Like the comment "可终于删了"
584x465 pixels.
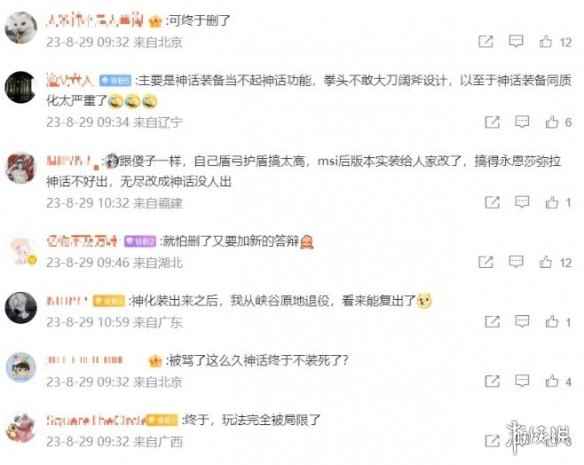[546, 41]
